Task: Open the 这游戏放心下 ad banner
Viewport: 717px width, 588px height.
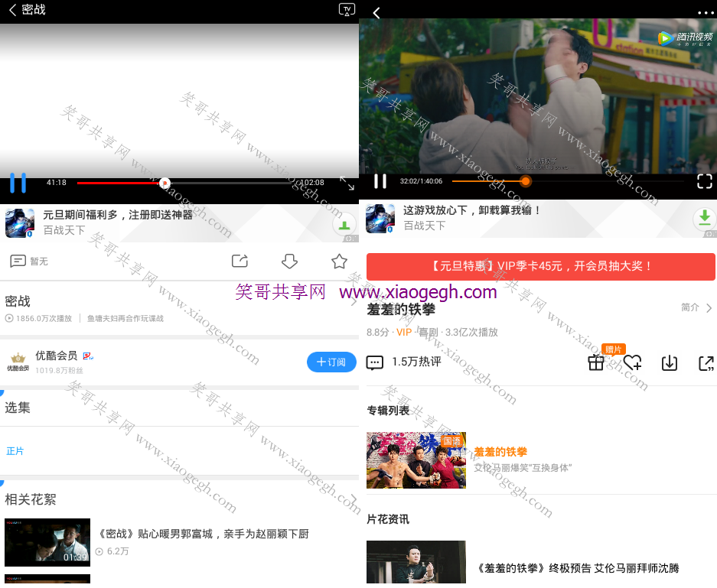Action: tap(538, 219)
